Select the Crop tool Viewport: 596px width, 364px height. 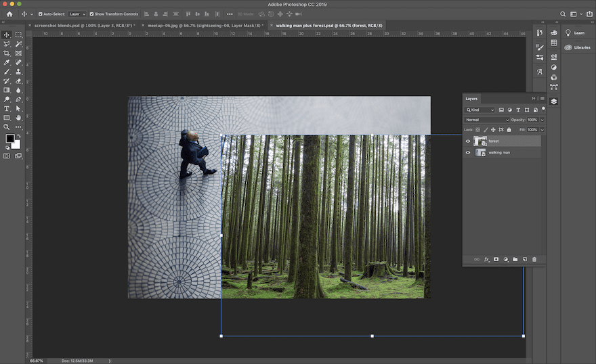pyautogui.click(x=7, y=53)
